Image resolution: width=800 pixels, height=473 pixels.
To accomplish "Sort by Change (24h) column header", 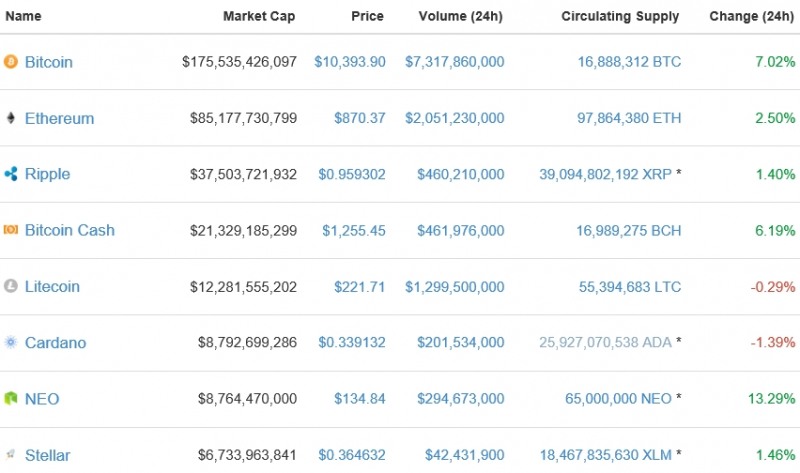I will tap(752, 16).
